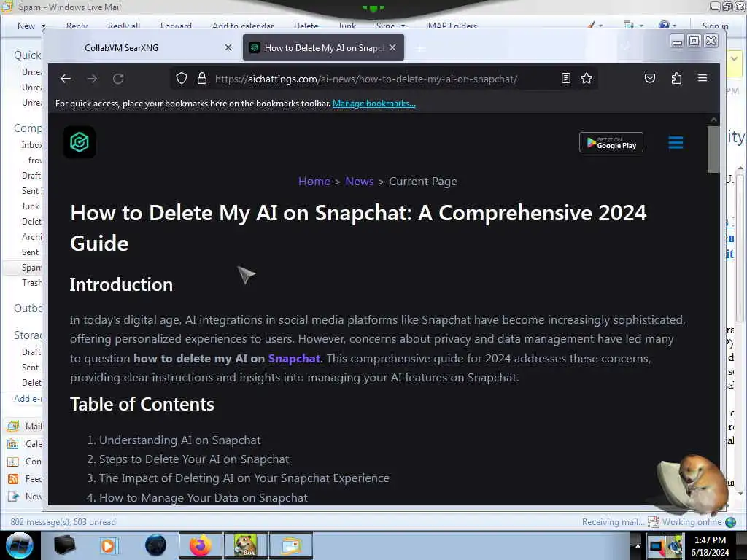Jump to Steps to Delete Your AI section
Viewport: 747px width, 560px height.
pyautogui.click(x=194, y=459)
